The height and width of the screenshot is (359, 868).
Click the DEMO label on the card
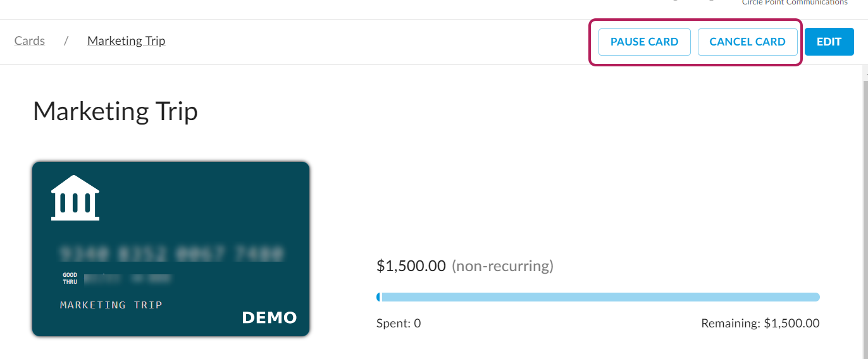coord(269,317)
